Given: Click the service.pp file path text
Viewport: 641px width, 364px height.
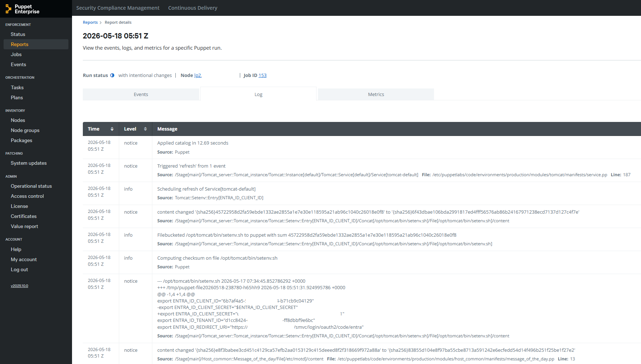Looking at the screenshot, I should tap(520, 175).
